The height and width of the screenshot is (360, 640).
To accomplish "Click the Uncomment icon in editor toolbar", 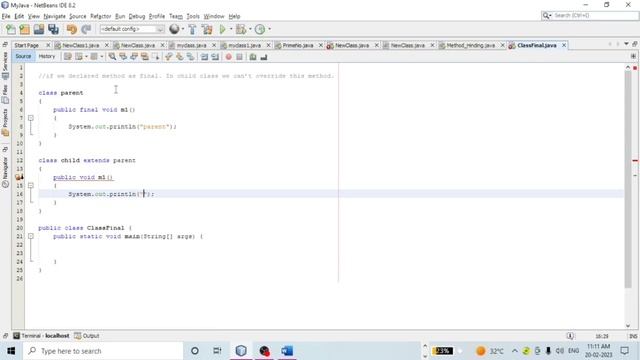I will coord(264,57).
